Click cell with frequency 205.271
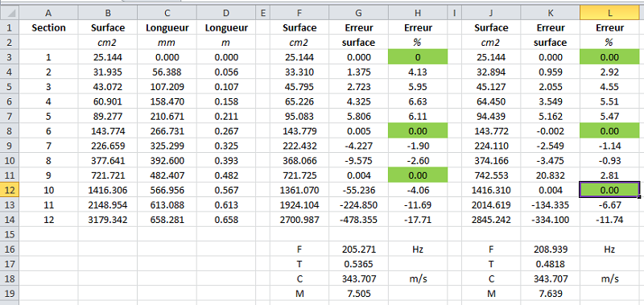The width and height of the screenshot is (644, 305). 358,249
